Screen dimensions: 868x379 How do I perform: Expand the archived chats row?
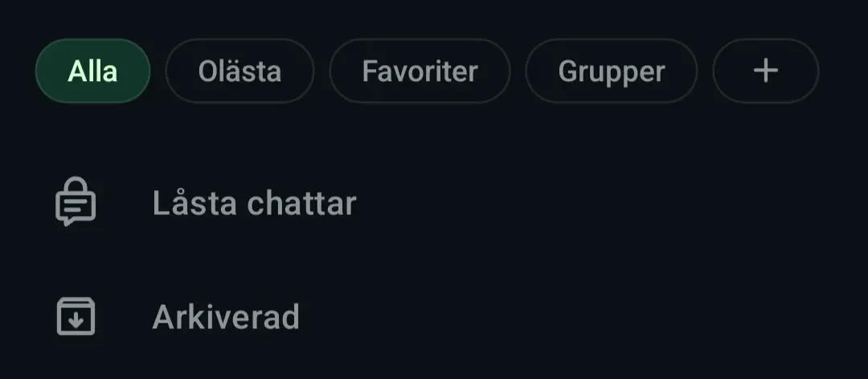[x=434, y=316]
